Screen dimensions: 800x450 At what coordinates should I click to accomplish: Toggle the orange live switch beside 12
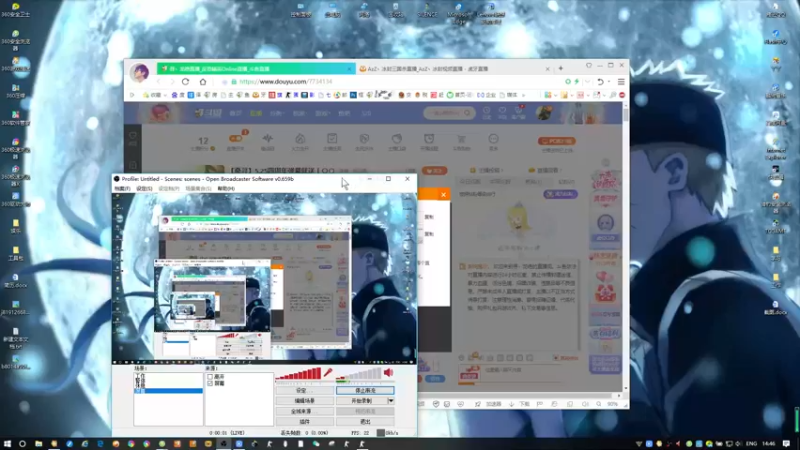235,138
